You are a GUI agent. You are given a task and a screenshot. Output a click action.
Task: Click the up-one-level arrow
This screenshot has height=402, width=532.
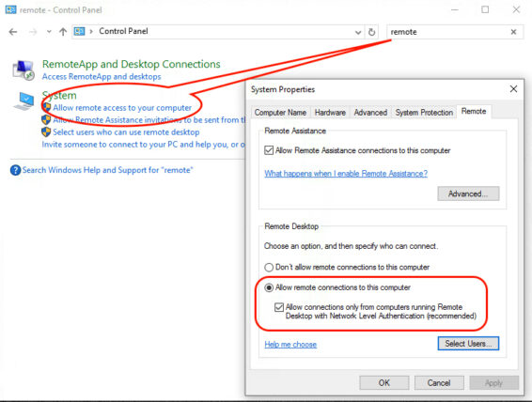63,32
